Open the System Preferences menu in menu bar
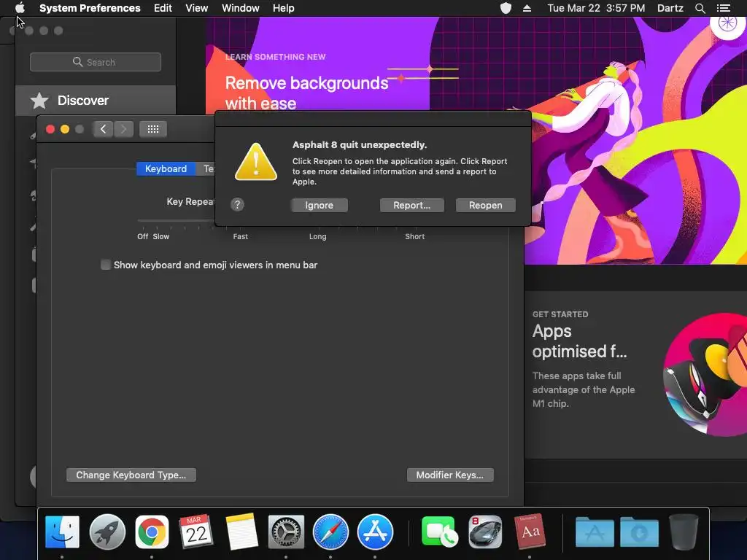The height and width of the screenshot is (560, 747). pos(90,8)
